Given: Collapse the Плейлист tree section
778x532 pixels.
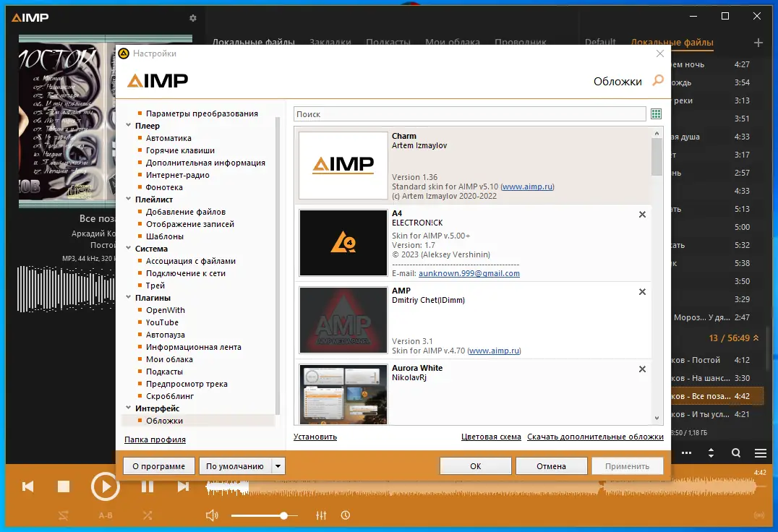Looking at the screenshot, I should pyautogui.click(x=129, y=199).
